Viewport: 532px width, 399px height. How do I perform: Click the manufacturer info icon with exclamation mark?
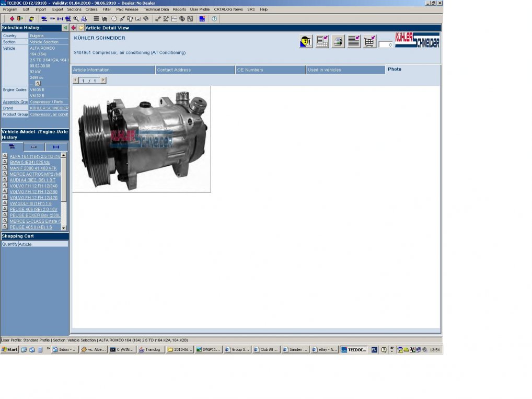point(306,42)
